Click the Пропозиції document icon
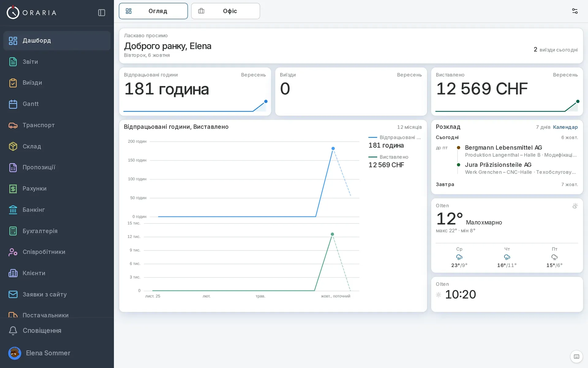Screen dimensions: 588x368 tap(13, 167)
